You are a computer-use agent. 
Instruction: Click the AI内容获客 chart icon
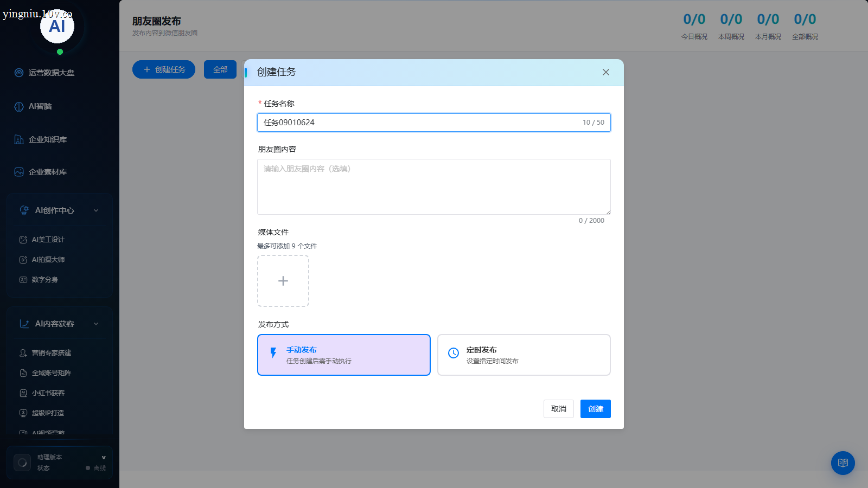tap(24, 324)
